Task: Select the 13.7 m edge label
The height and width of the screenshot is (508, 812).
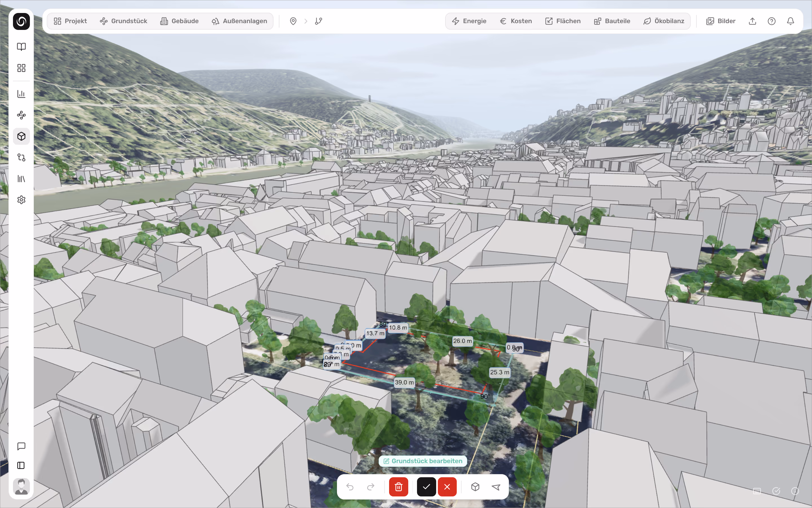Action: [x=375, y=333]
